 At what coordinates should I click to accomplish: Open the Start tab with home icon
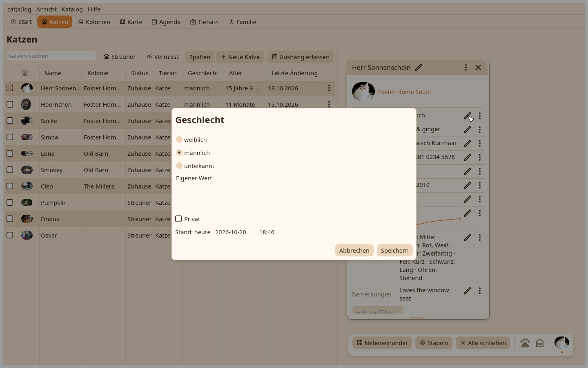pyautogui.click(x=21, y=22)
